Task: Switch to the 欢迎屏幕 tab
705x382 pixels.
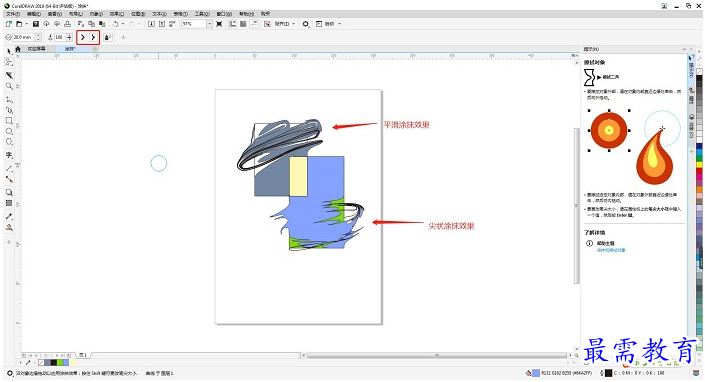Action: (36, 49)
